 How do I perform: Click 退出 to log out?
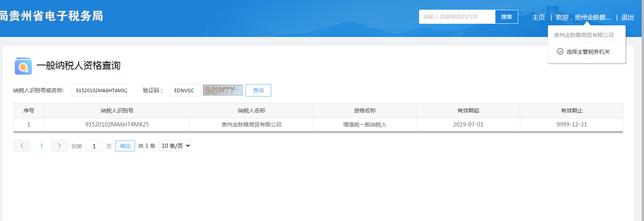[x=627, y=17]
